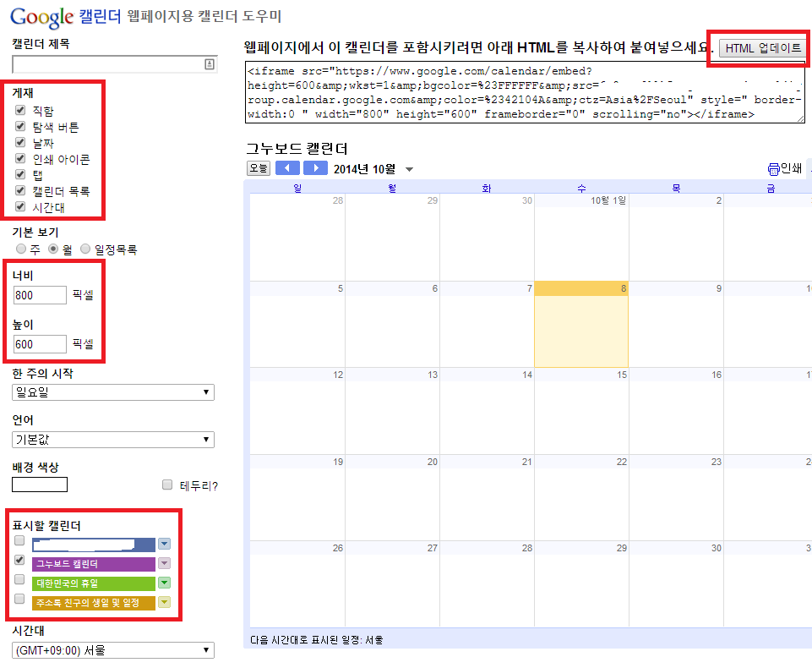Go to previous month with left arrow

pyautogui.click(x=288, y=168)
